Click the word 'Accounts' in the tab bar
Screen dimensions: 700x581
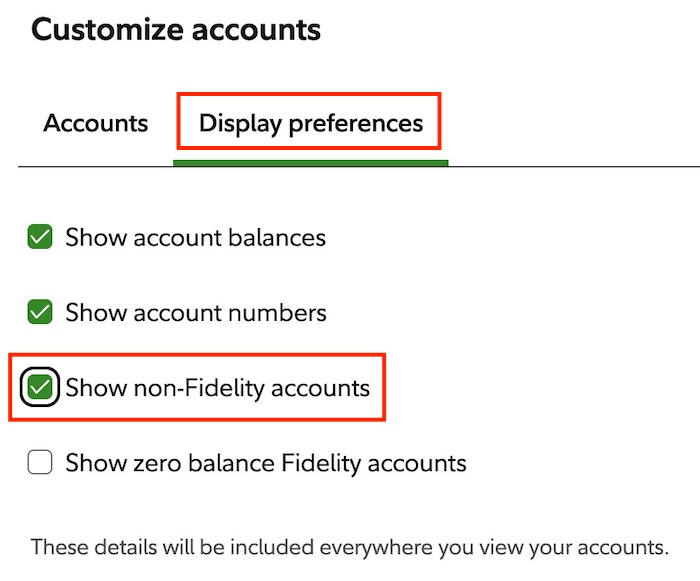point(96,123)
